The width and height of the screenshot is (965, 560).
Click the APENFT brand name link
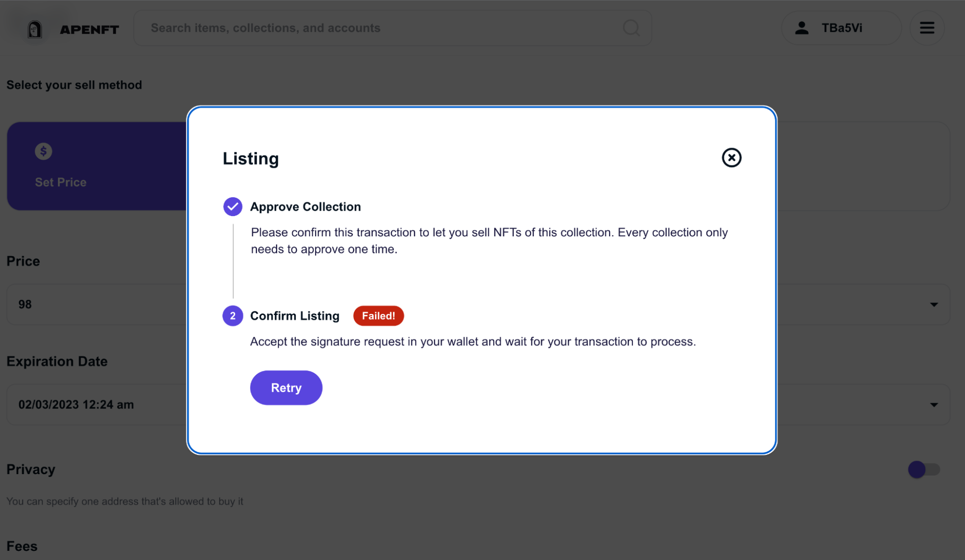tap(89, 30)
